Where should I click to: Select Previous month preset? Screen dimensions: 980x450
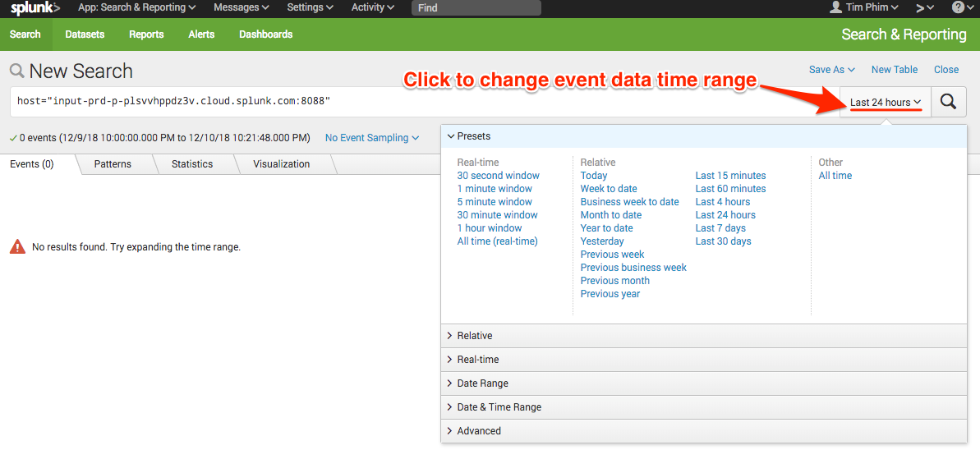[615, 281]
